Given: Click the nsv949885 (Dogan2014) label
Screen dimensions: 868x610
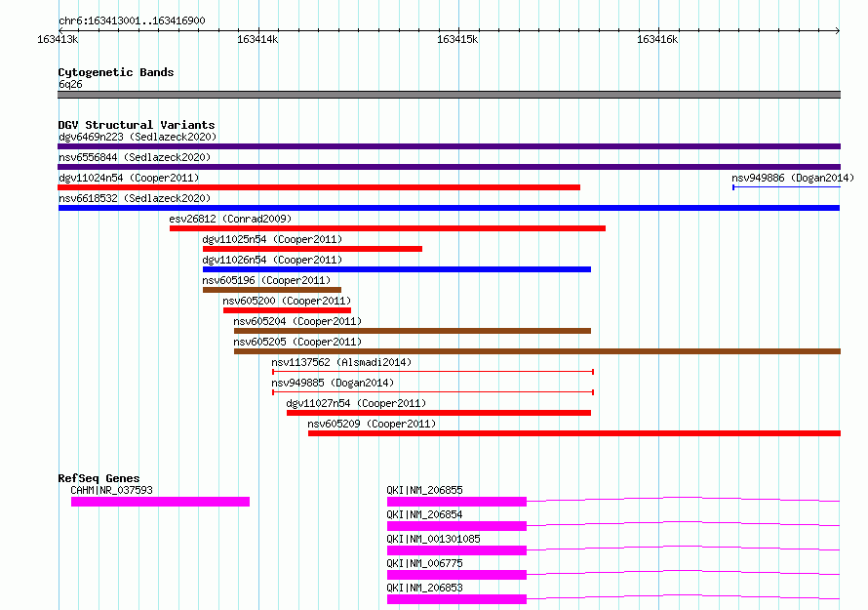Looking at the screenshot, I should click(333, 383).
